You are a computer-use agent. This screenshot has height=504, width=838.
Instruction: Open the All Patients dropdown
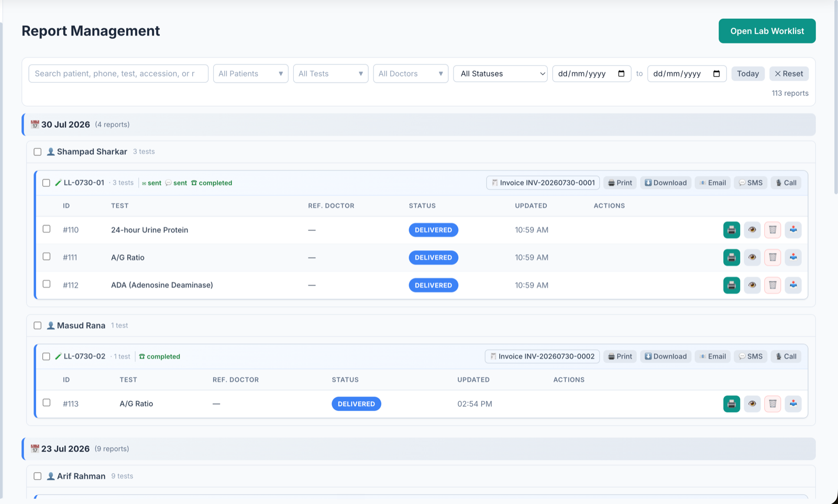251,74
